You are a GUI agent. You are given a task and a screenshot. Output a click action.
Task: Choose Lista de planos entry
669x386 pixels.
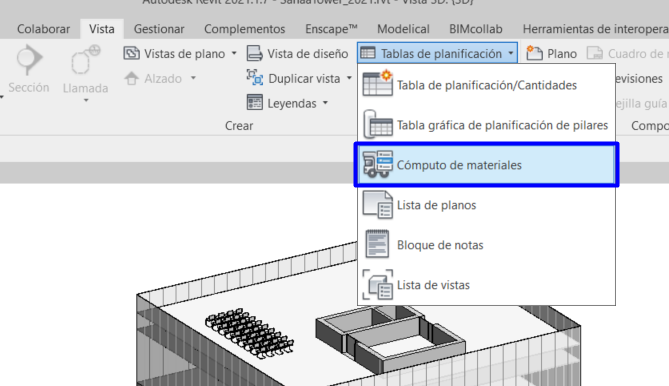tap(486, 205)
